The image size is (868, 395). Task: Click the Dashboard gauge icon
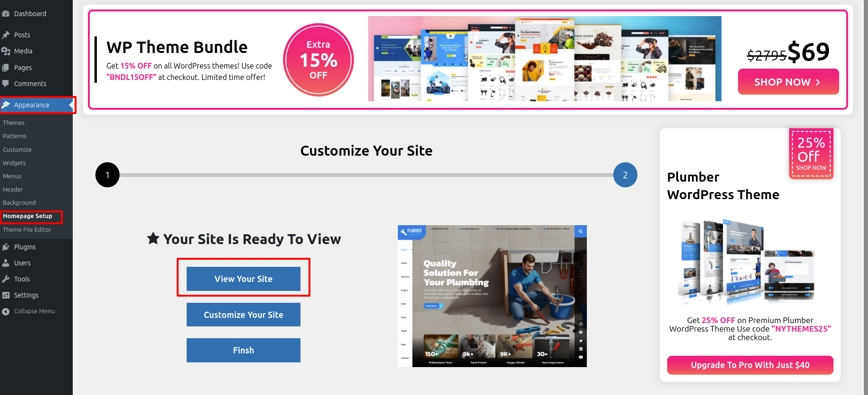click(x=6, y=14)
